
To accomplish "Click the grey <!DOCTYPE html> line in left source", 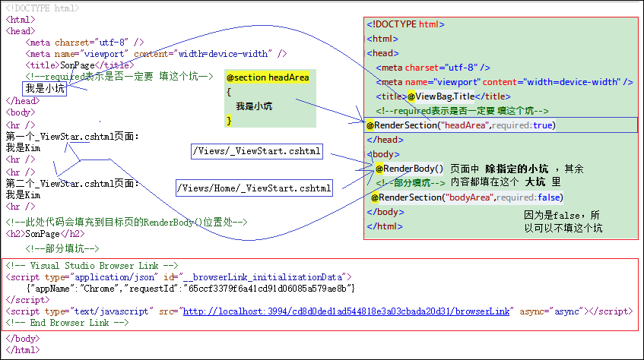I will coord(43,8).
